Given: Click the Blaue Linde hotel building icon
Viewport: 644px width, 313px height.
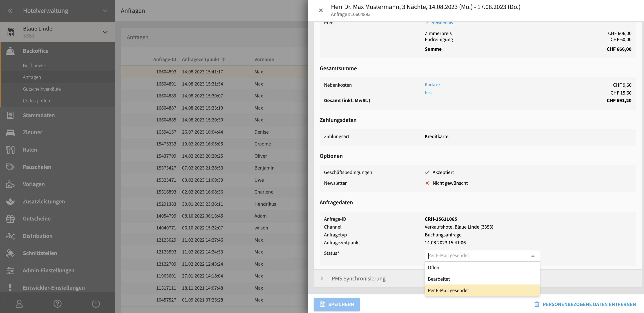Looking at the screenshot, I should [11, 32].
